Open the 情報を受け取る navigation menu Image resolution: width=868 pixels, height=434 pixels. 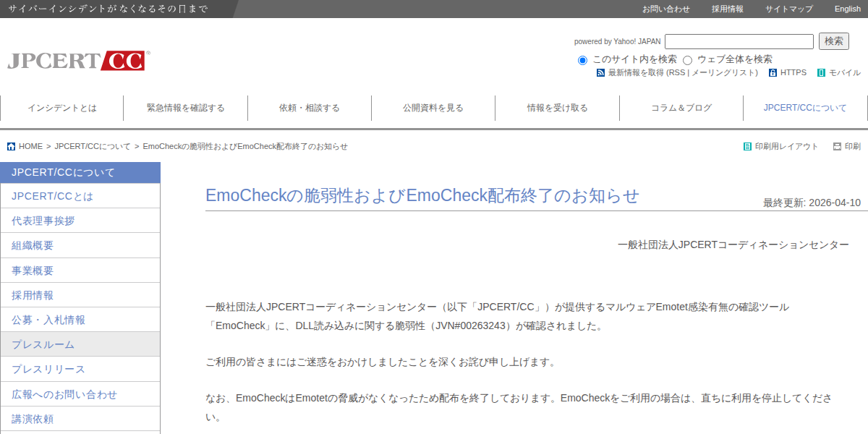pyautogui.click(x=557, y=107)
